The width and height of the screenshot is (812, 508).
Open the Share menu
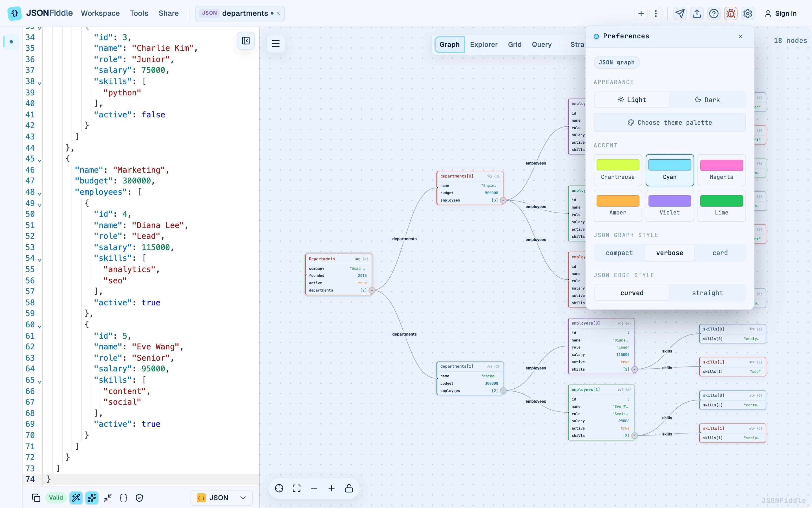168,14
